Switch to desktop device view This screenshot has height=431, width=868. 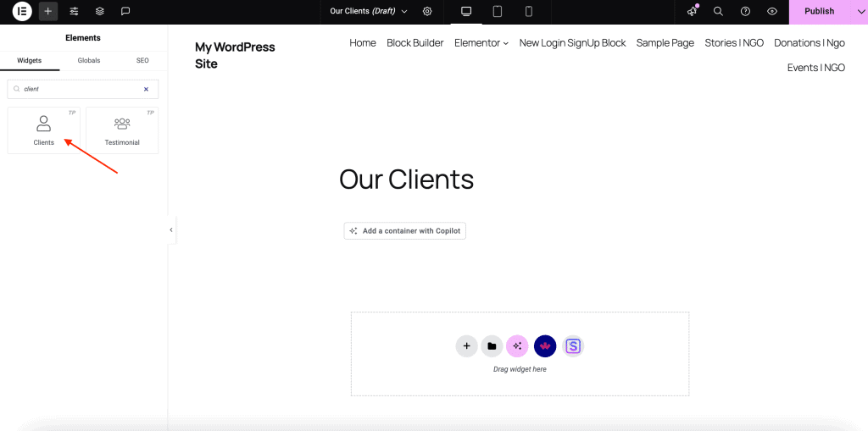465,12
